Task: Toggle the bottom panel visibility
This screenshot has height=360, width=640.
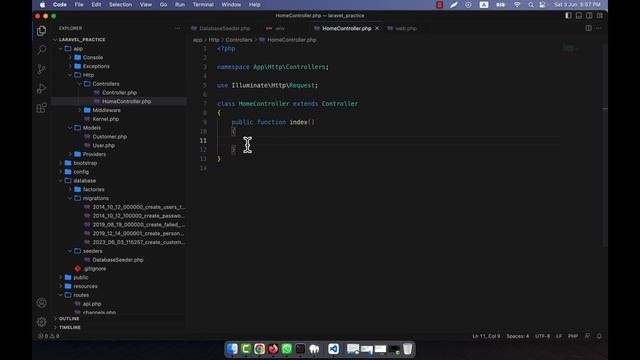Action: click(x=579, y=16)
